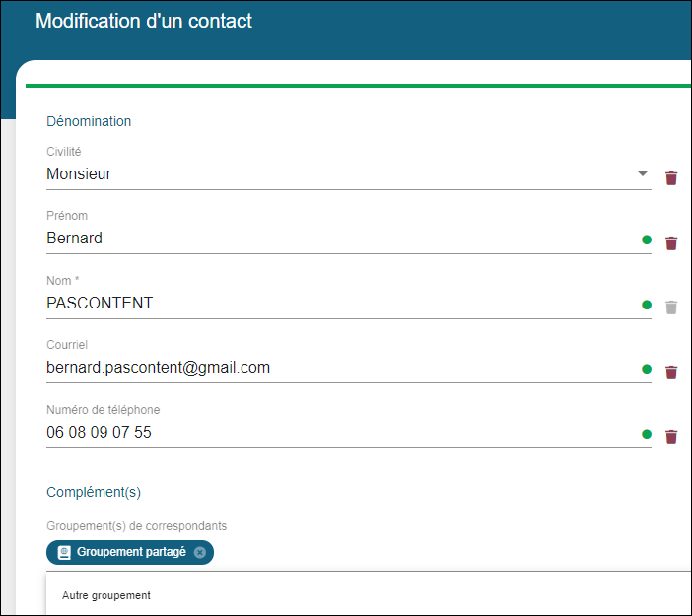Click the green status dot beside Nom

click(x=647, y=305)
